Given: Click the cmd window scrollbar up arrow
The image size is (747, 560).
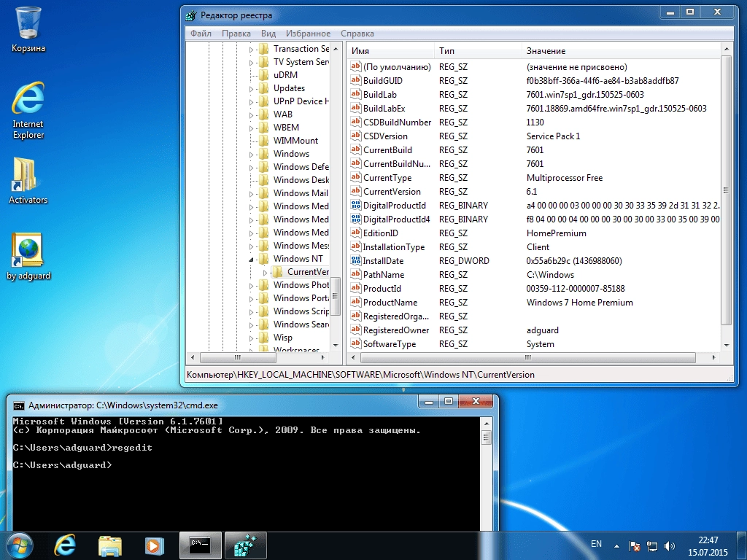Looking at the screenshot, I should coord(486,424).
